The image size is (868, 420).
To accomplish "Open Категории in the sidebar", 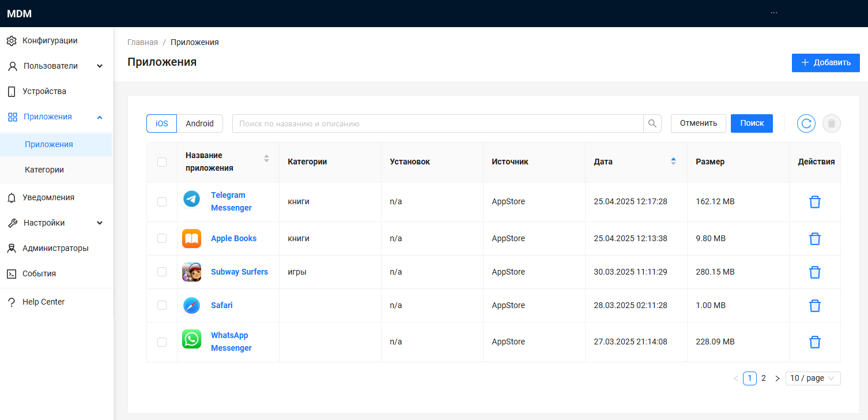I will pos(44,170).
